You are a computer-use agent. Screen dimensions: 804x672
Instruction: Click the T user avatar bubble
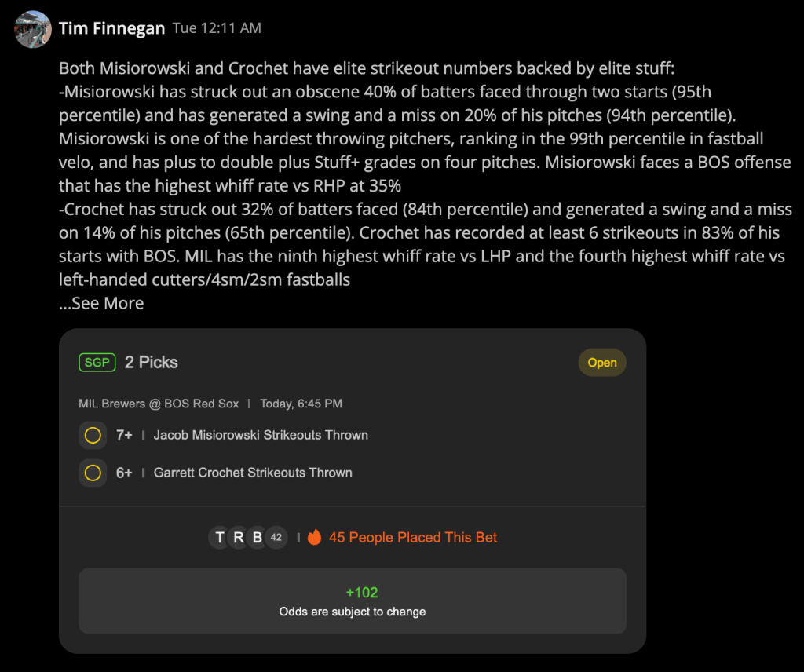(x=220, y=537)
